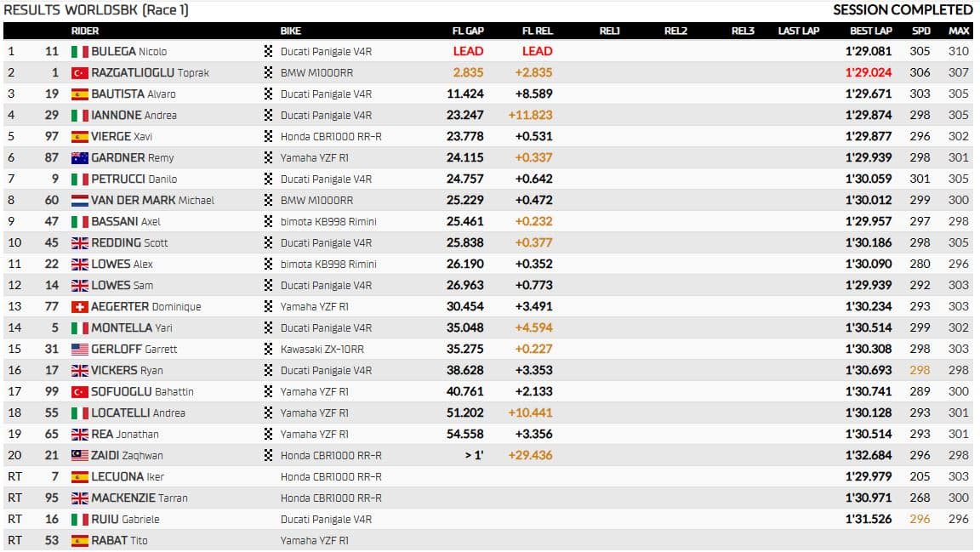The image size is (980, 552).
Task: Select rider name RAZGATLIOGLU Toprak
Action: pos(150,72)
